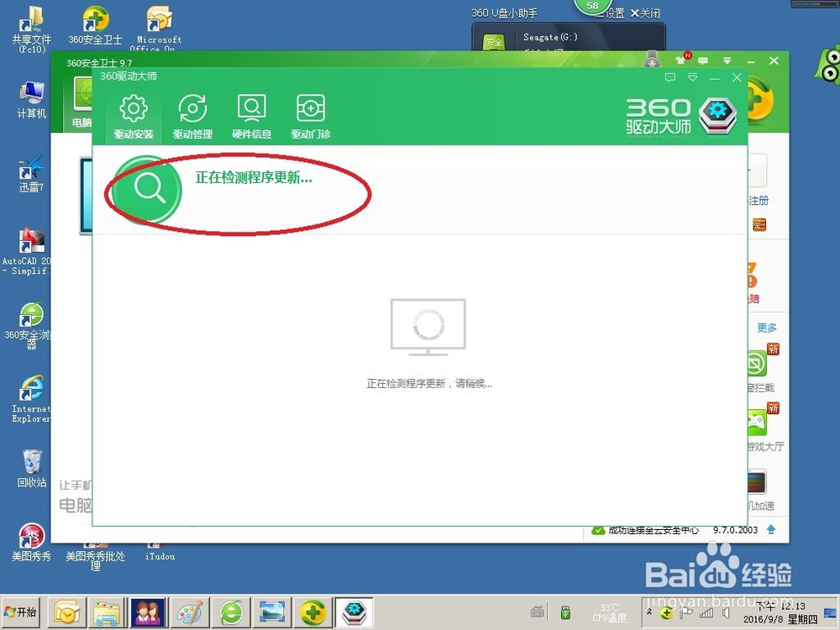Click the 58 score bubble
The image size is (840, 630).
[592, 7]
